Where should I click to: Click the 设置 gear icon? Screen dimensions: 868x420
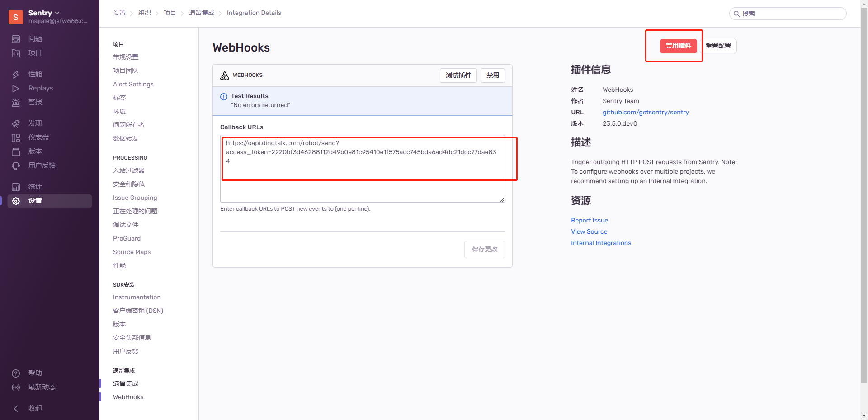pyautogui.click(x=16, y=201)
